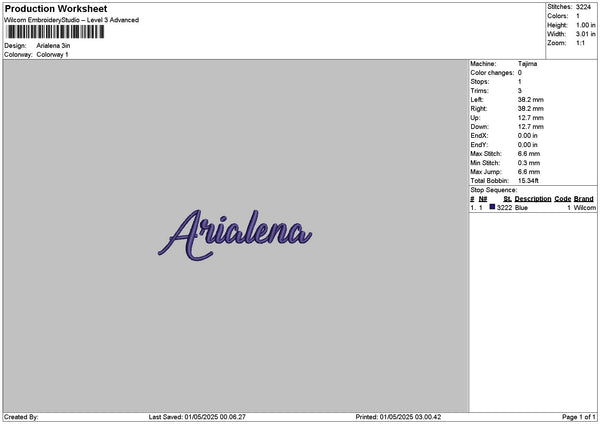Click the Page 1 of 1 indicator
Viewport: 600px width, 424px height.
click(x=579, y=417)
